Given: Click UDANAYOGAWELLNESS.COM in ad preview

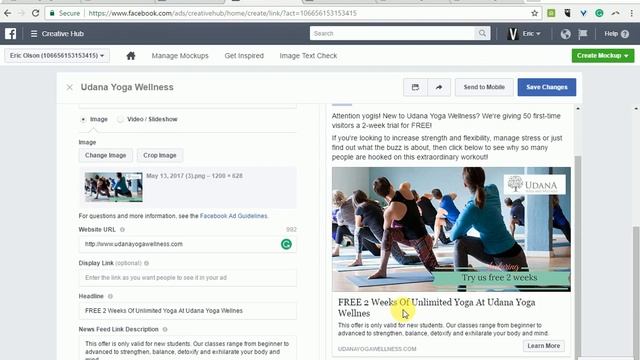Looking at the screenshot, I should (x=377, y=349).
